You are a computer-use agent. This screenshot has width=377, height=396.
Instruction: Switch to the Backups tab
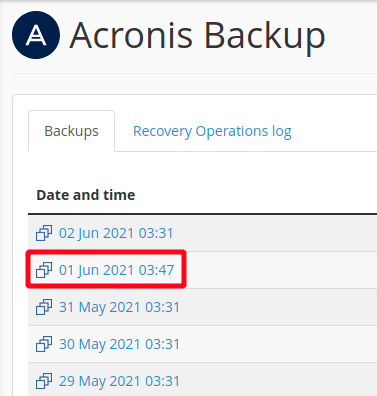tap(71, 131)
